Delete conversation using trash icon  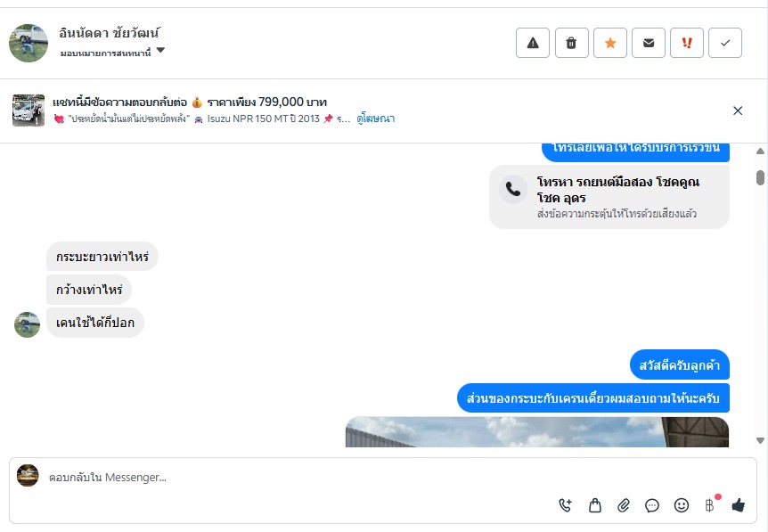[571, 43]
